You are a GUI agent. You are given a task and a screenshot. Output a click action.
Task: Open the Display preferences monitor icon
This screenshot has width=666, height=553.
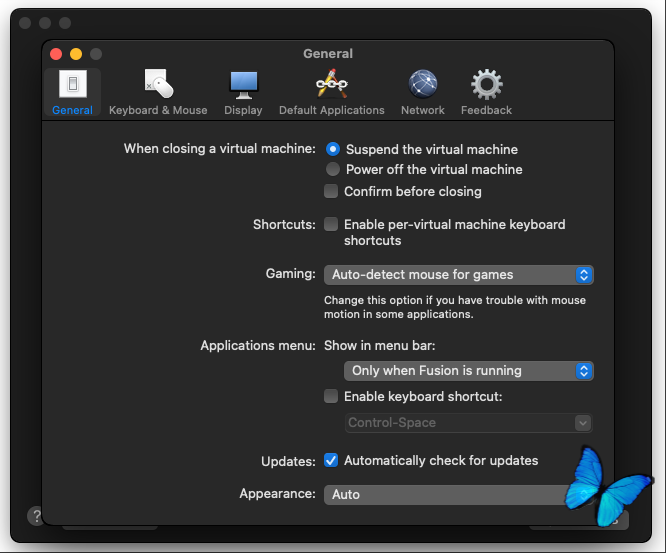(x=243, y=85)
